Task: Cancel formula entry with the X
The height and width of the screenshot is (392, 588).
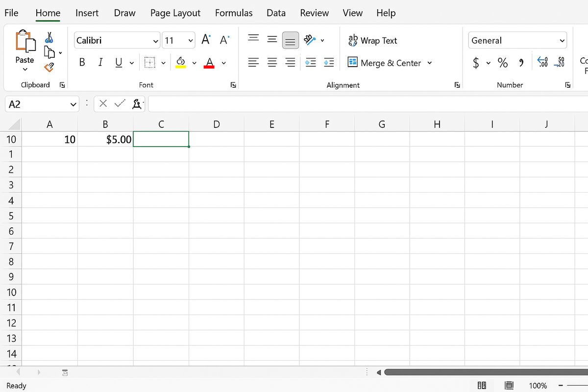Action: [103, 103]
